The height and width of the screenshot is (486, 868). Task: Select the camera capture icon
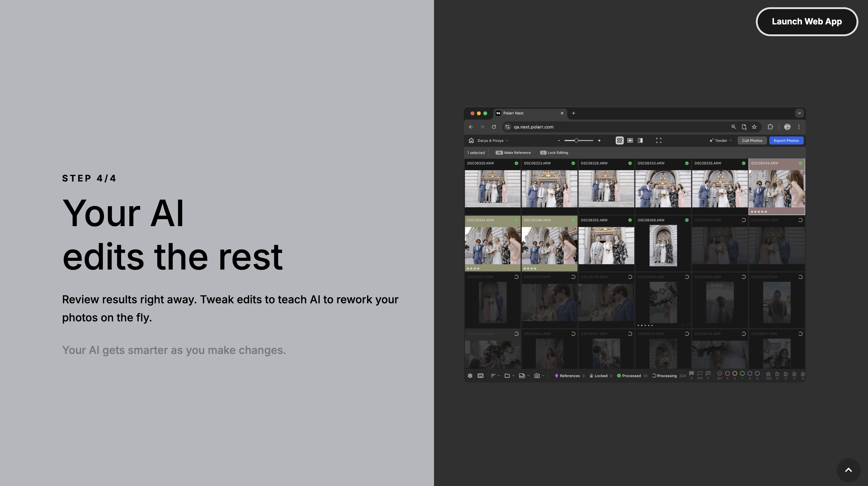coord(536,375)
